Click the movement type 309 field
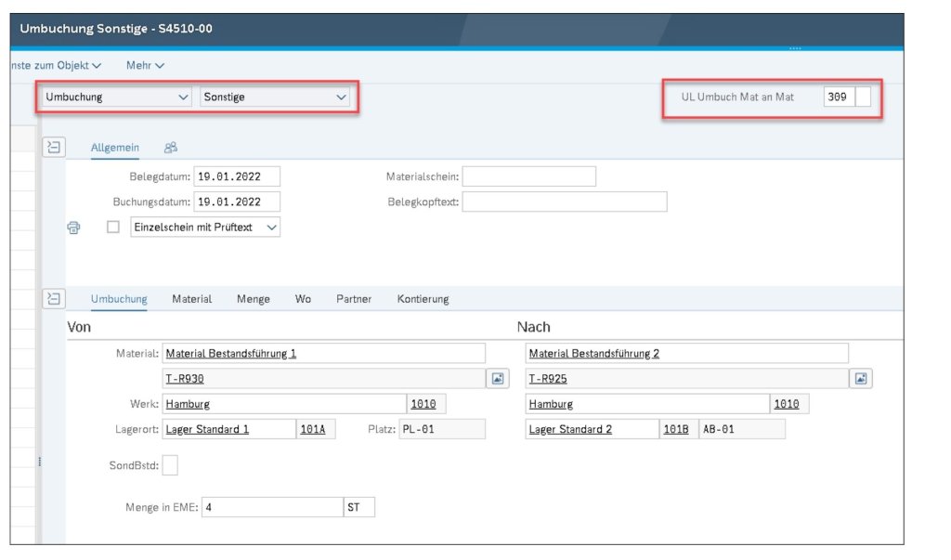The width and height of the screenshot is (951, 560). click(837, 97)
